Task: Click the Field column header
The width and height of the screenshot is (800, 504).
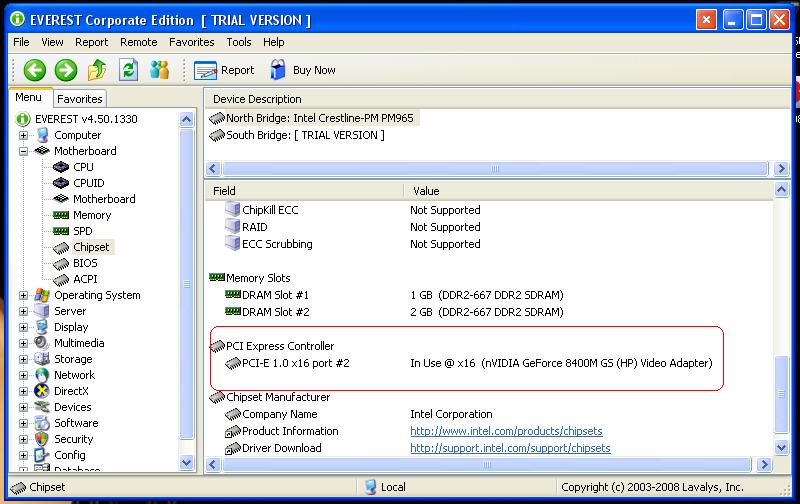Action: pyautogui.click(x=304, y=191)
